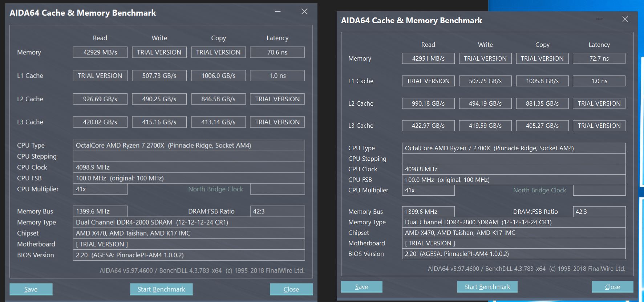
Task: Click Save in the left benchmark window
Action: point(31,289)
